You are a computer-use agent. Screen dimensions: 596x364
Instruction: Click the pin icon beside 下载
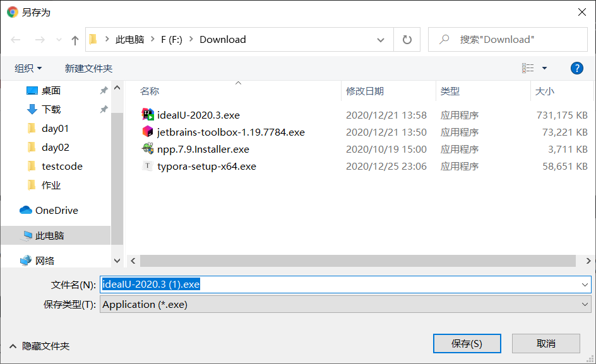(x=104, y=109)
